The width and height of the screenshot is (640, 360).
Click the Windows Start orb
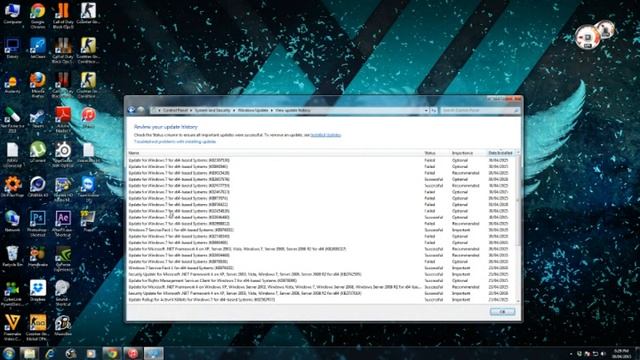[x=9, y=353]
